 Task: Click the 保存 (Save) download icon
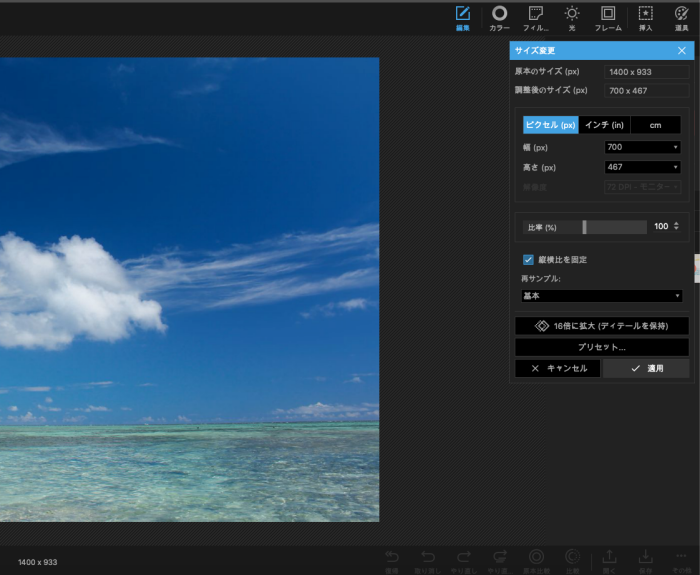click(645, 556)
